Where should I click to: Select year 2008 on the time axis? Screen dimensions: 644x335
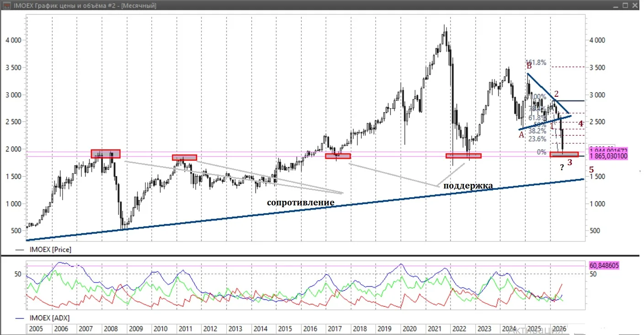click(x=111, y=329)
